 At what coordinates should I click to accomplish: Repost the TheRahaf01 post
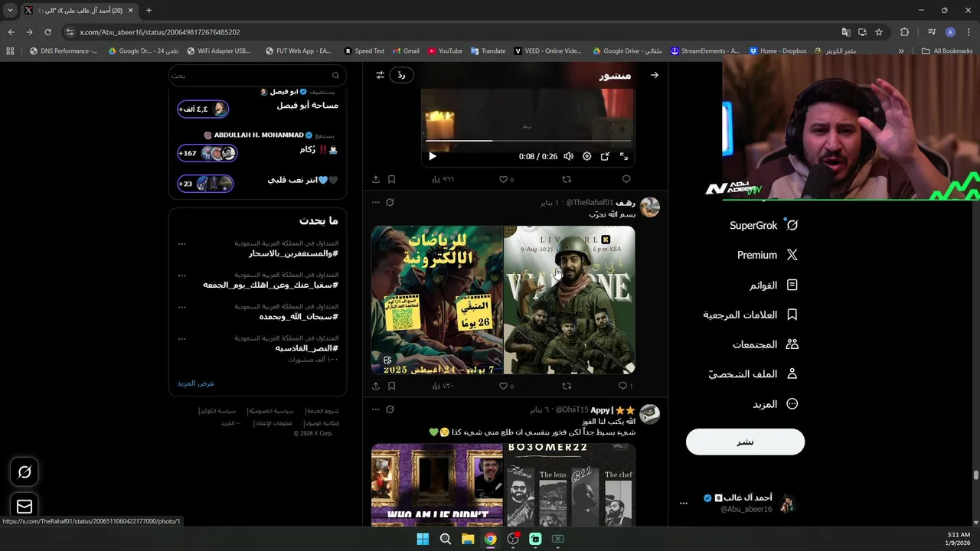coord(567,386)
